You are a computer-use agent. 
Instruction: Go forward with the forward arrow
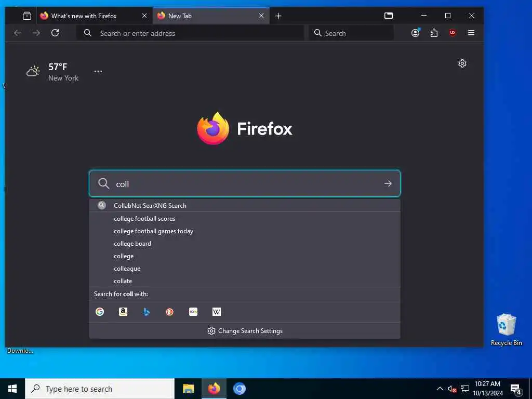point(36,33)
